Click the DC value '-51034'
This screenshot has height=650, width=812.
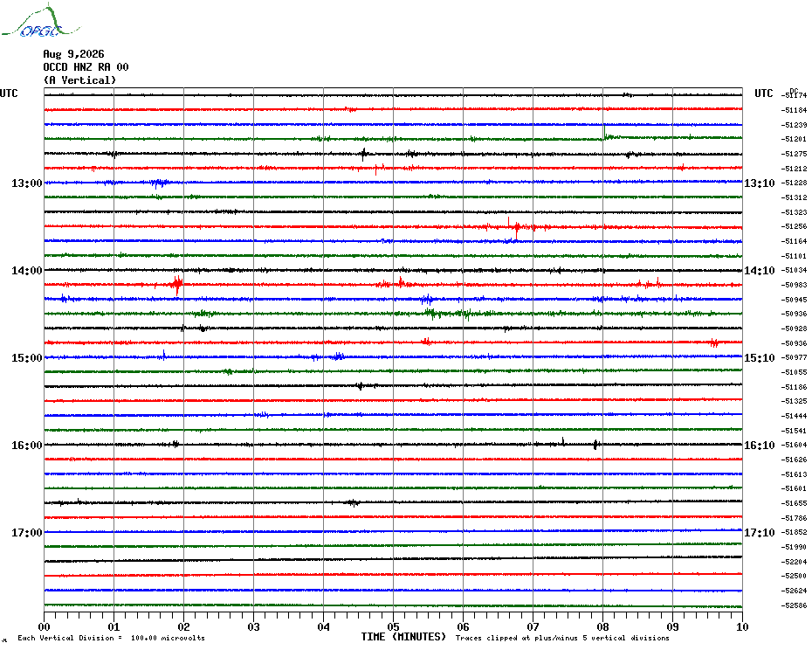[x=795, y=270]
